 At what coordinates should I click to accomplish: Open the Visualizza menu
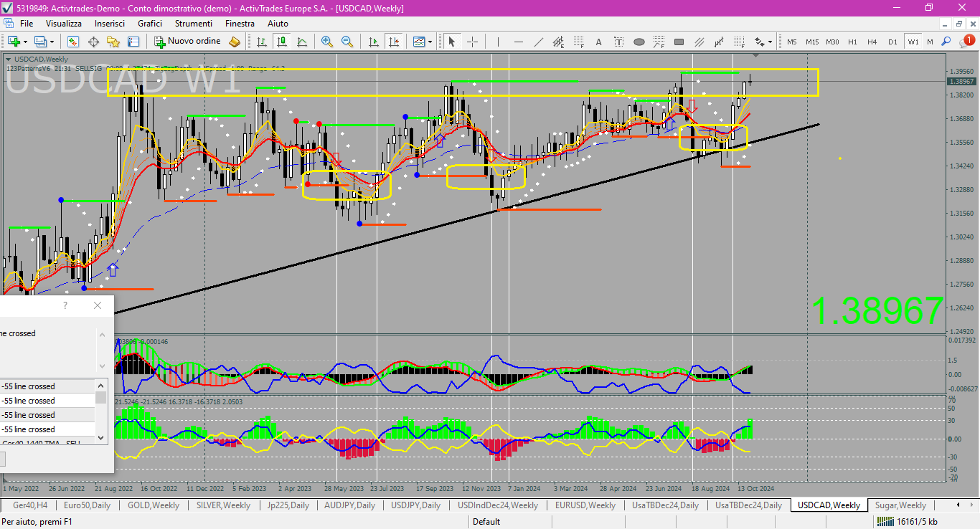point(64,24)
